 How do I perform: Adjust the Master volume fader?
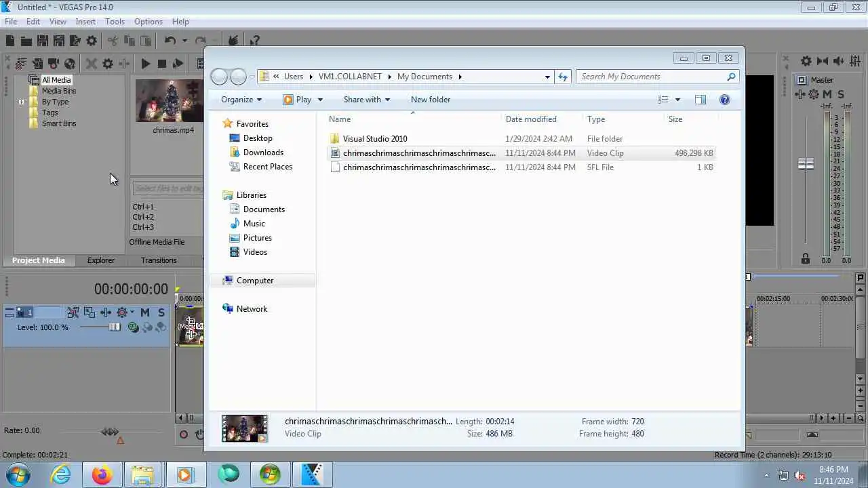[x=806, y=164]
